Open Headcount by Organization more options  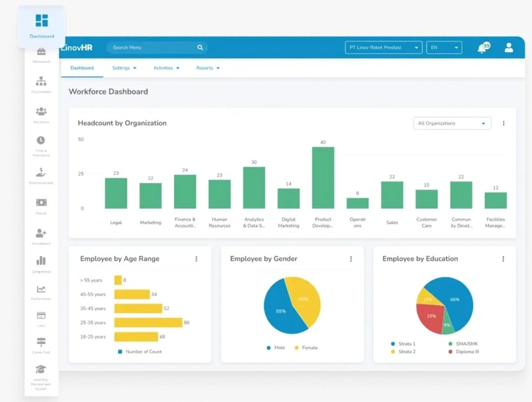pos(504,123)
